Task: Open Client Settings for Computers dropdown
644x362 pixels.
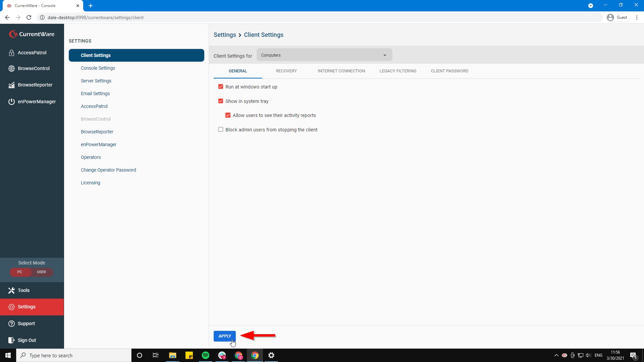Action: pyautogui.click(x=324, y=55)
